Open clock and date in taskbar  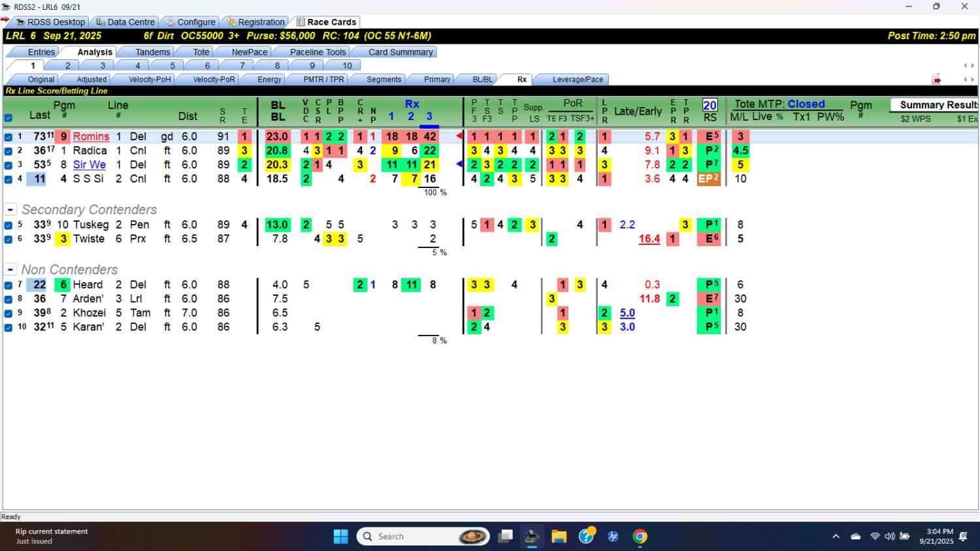pyautogui.click(x=936, y=537)
